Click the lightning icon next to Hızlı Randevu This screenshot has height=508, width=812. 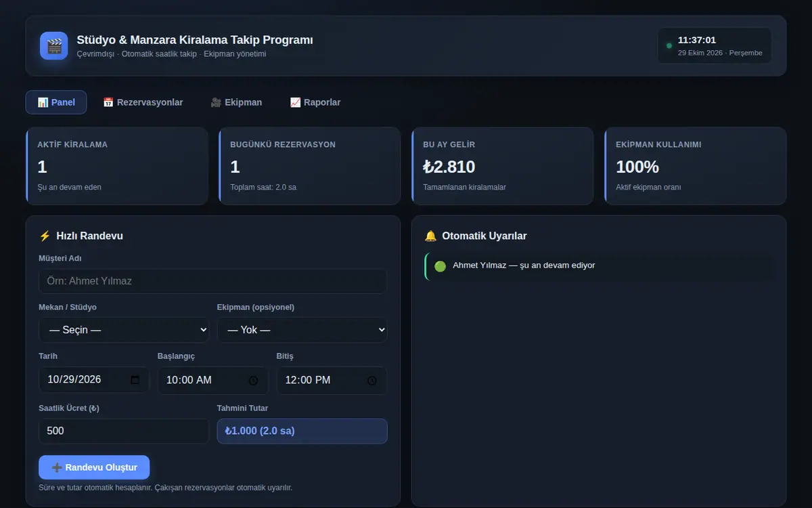pyautogui.click(x=45, y=236)
